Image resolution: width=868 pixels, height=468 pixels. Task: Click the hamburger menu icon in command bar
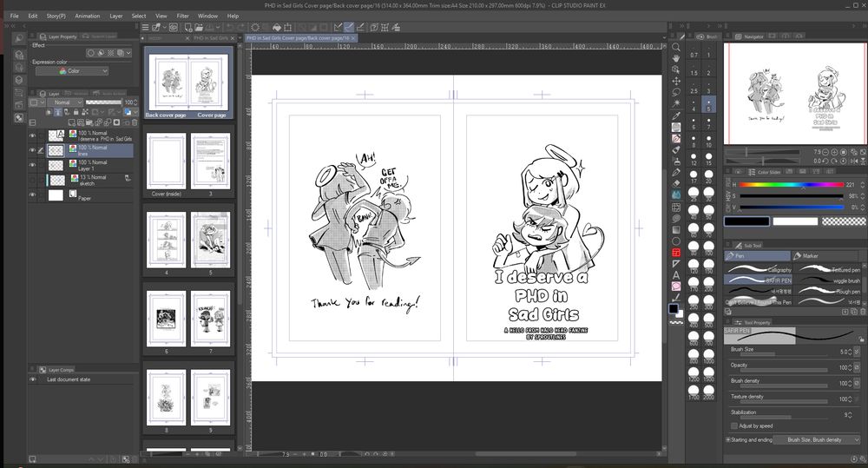145,27
